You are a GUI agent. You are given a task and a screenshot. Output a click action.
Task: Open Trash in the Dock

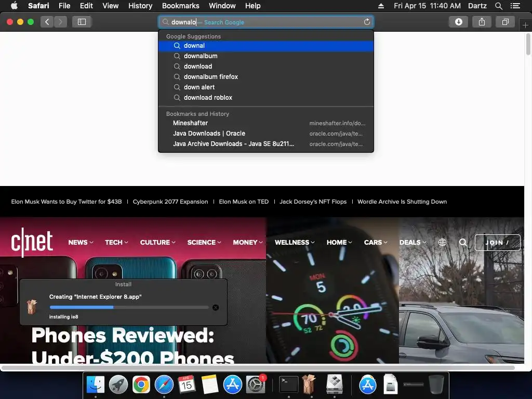coord(436,384)
